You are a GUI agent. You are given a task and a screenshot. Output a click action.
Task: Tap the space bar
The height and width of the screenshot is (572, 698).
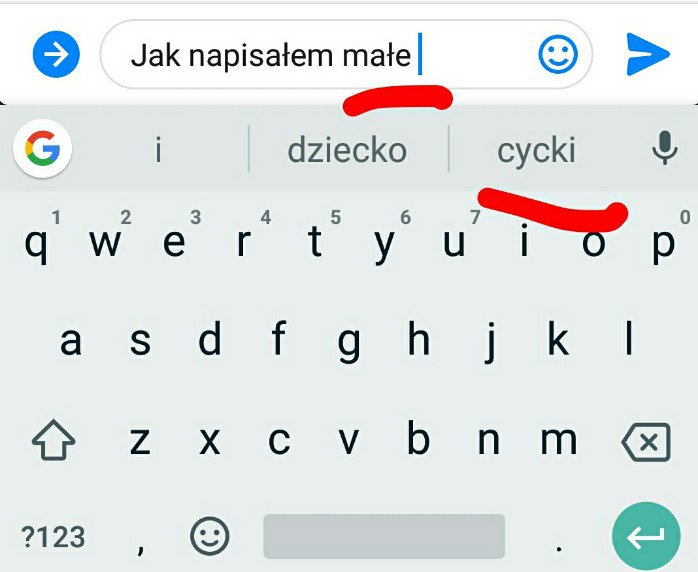(384, 536)
